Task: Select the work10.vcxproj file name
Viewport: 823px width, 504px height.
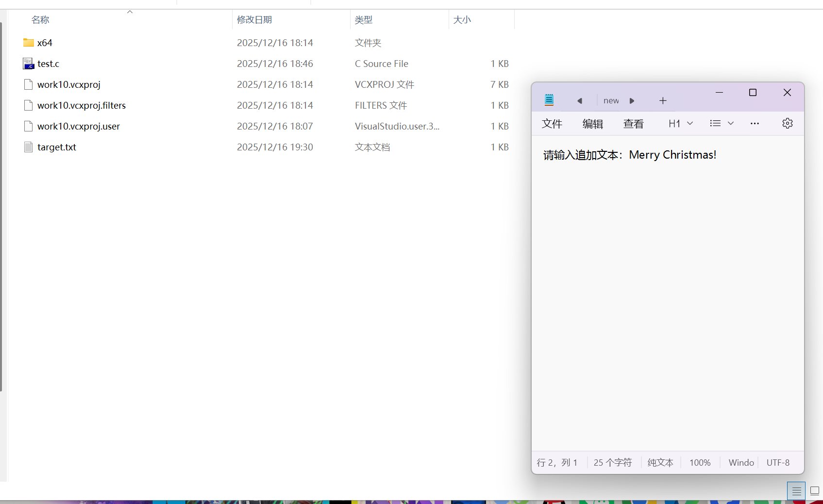Action: (69, 84)
